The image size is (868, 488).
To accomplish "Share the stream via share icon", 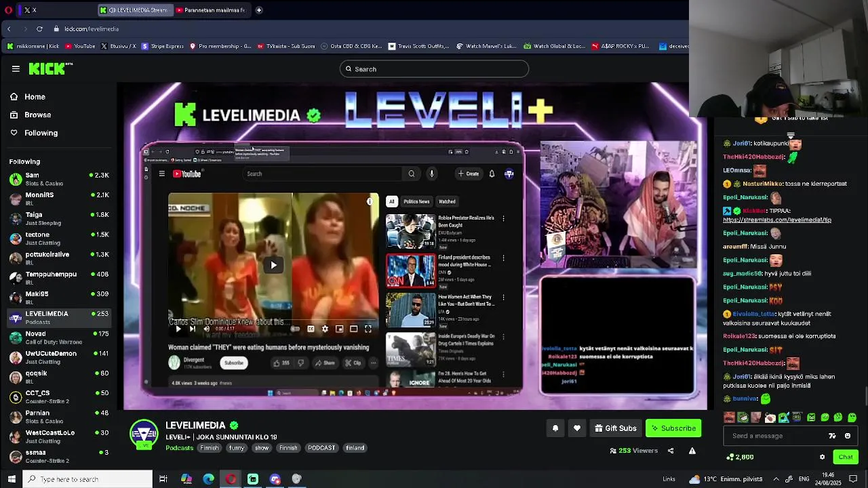I will [671, 451].
